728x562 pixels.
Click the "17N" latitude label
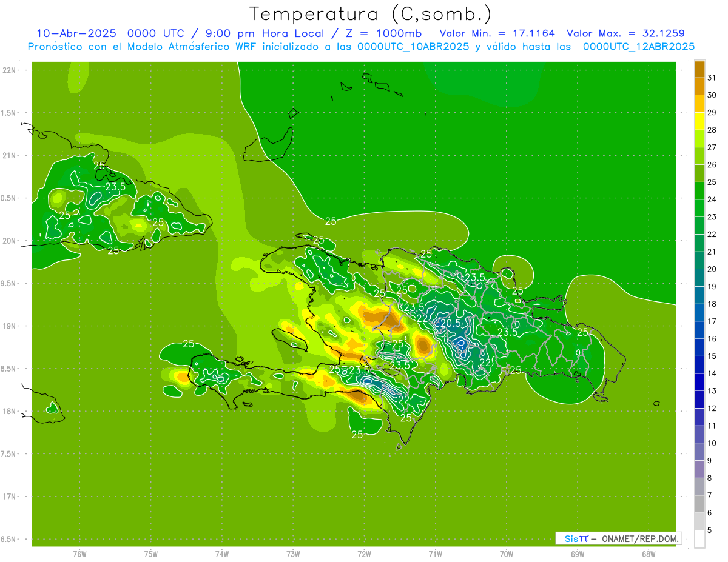point(9,497)
